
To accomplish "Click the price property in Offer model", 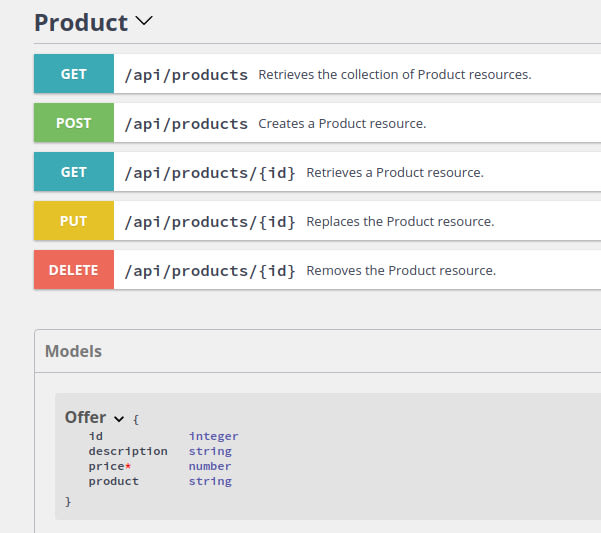I will click(106, 466).
